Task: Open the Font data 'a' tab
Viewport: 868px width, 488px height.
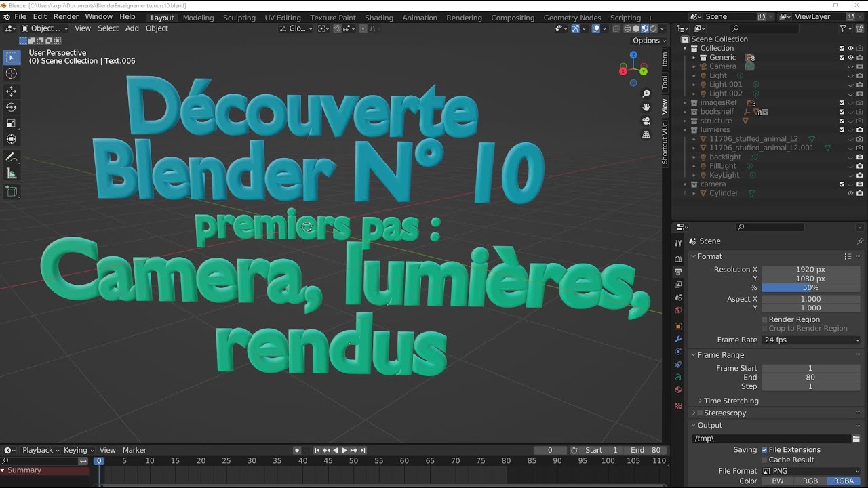Action: 678,377
